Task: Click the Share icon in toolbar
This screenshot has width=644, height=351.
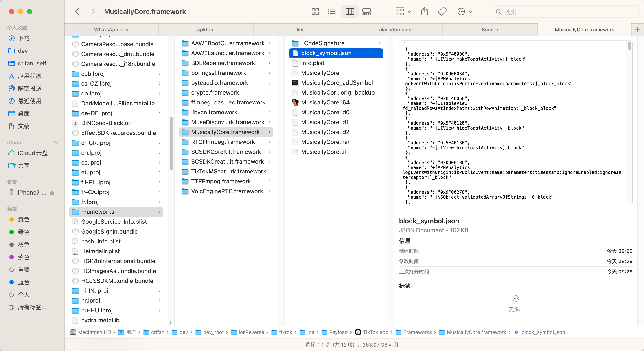Action: coord(425,11)
